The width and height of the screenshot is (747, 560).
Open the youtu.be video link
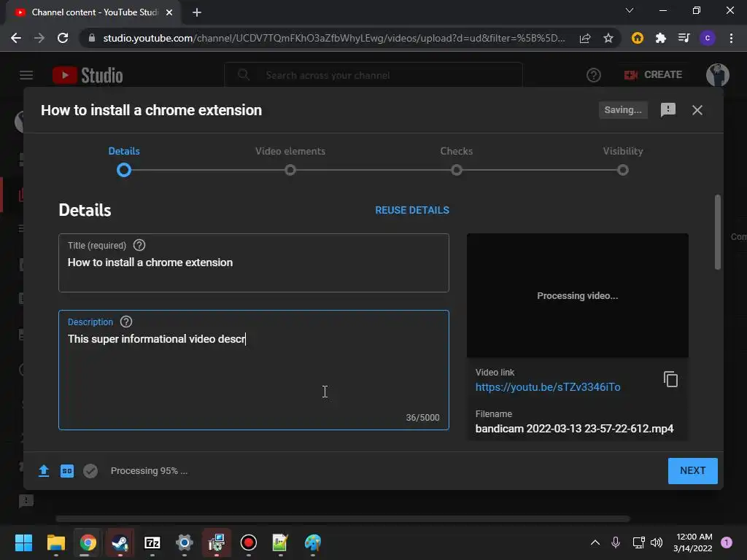548,387
